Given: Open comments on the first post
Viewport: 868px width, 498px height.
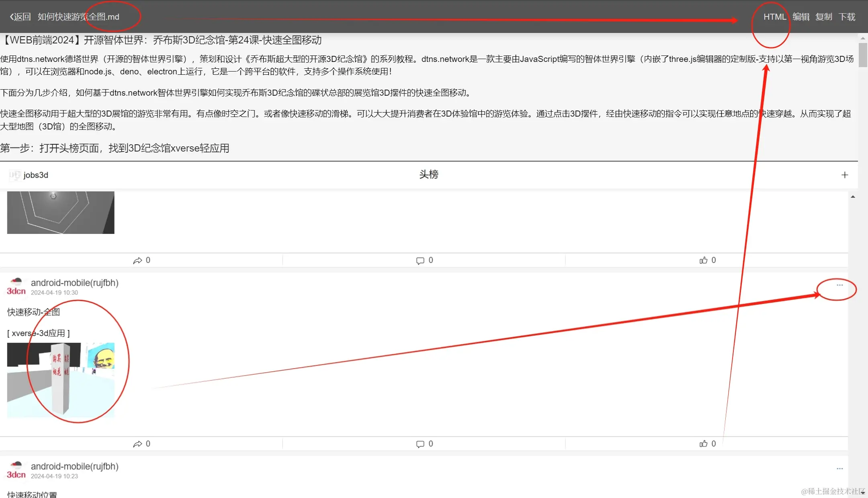Looking at the screenshot, I should click(420, 260).
